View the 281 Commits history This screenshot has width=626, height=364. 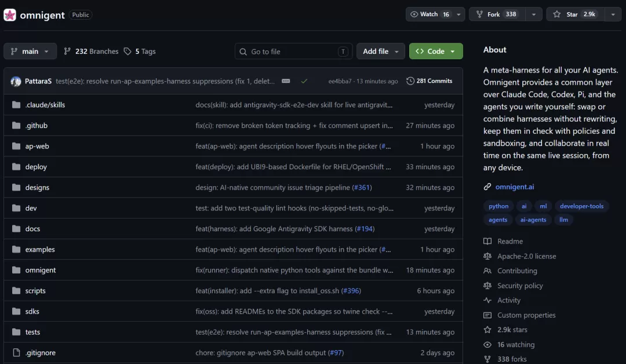click(x=430, y=81)
